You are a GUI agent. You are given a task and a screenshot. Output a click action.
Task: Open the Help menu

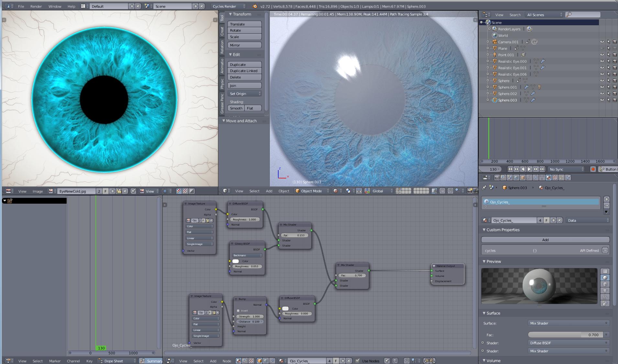71,6
